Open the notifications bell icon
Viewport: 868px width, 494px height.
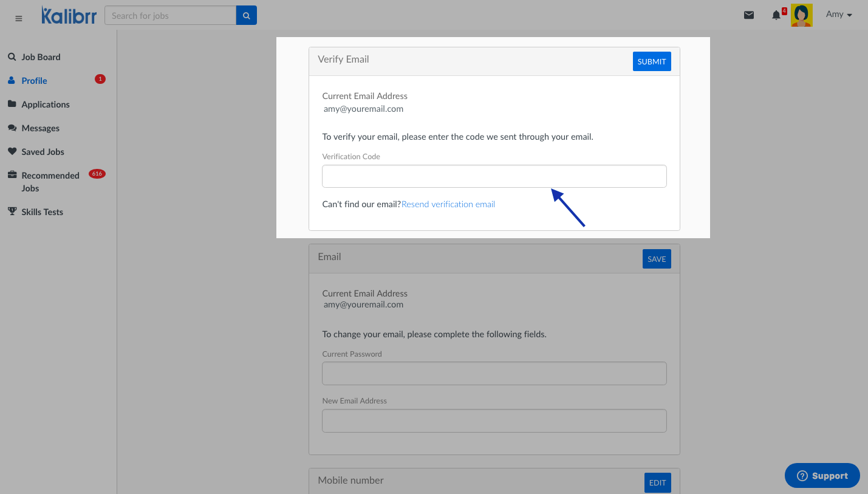(x=776, y=15)
